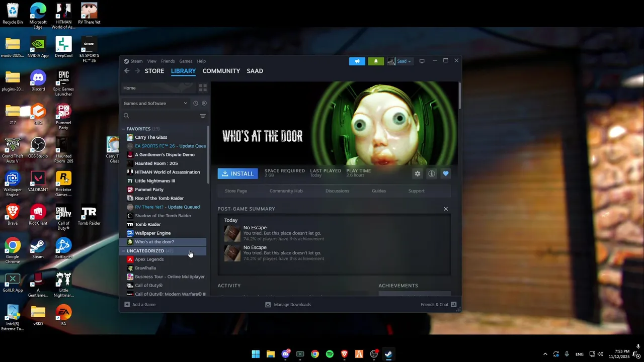Open the LIBRARY tab
Viewport: 644px width, 362px height.
pos(183,71)
